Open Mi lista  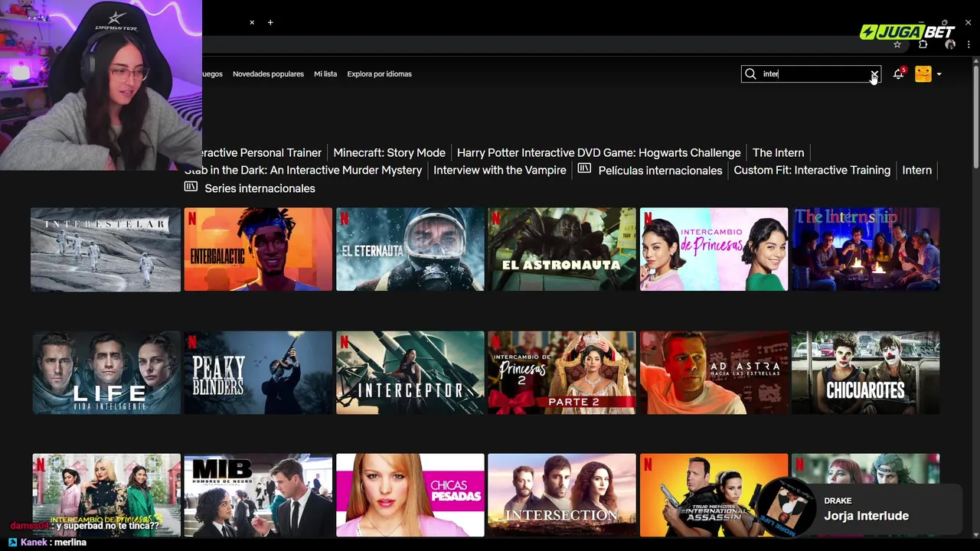click(325, 74)
